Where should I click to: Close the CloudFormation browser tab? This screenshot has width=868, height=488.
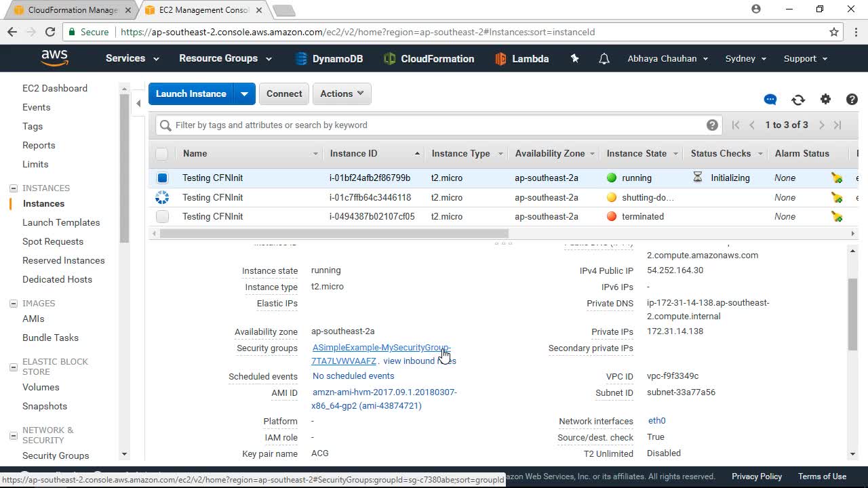(127, 10)
